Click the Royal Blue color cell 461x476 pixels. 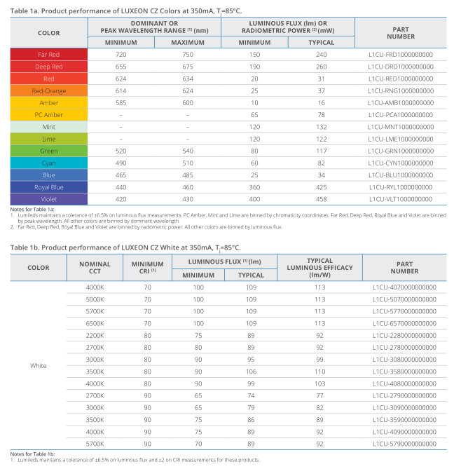[49, 187]
